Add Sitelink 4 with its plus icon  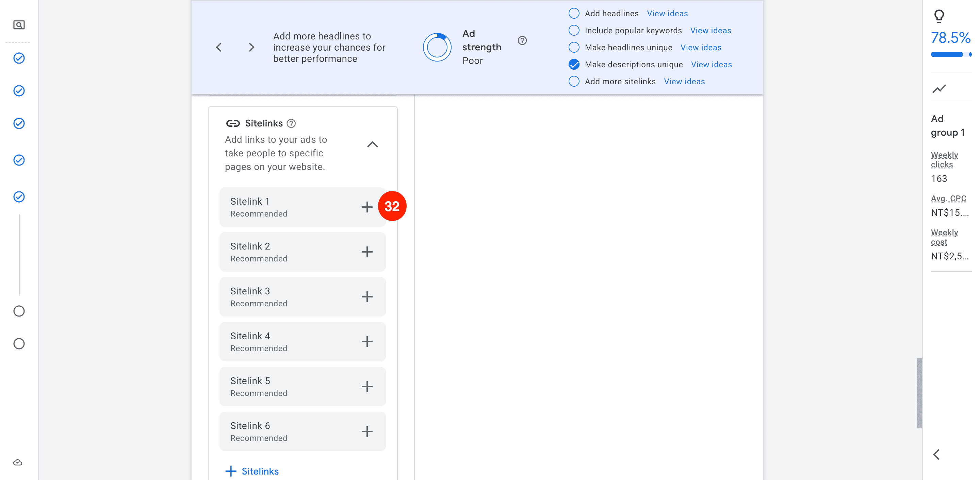pyautogui.click(x=367, y=342)
